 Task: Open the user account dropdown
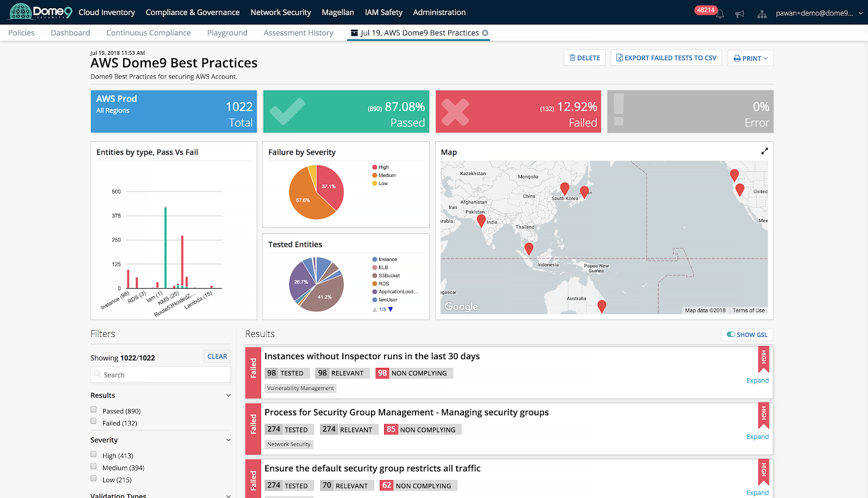click(x=819, y=13)
